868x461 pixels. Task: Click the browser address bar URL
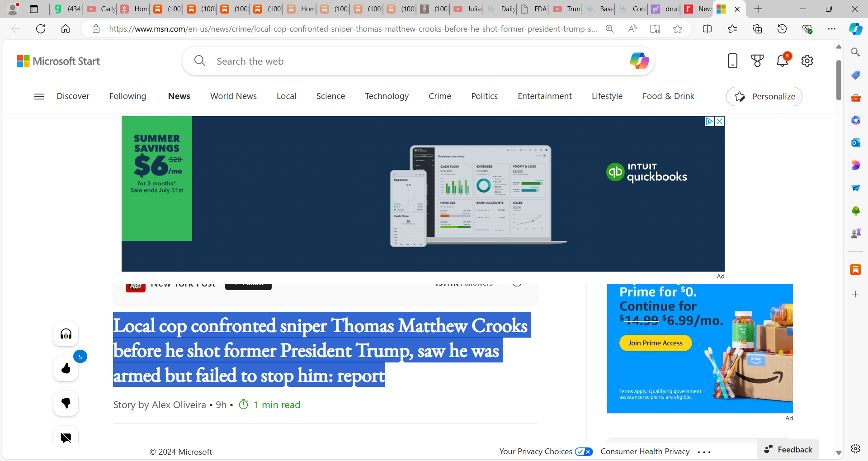click(353, 29)
